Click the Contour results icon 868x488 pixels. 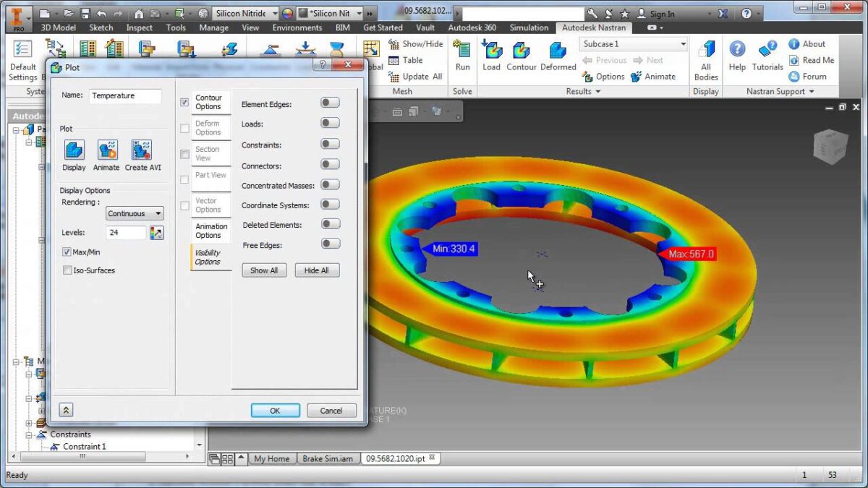pyautogui.click(x=522, y=50)
